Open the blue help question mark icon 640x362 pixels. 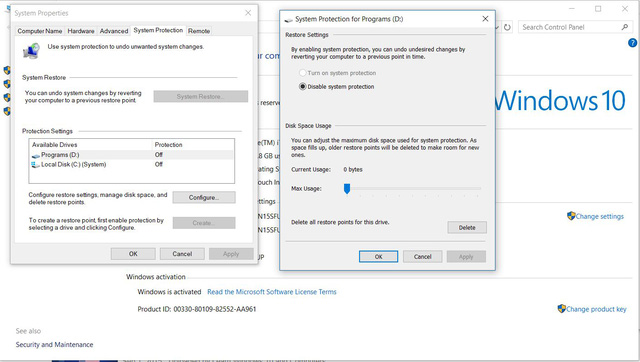pyautogui.click(x=632, y=42)
